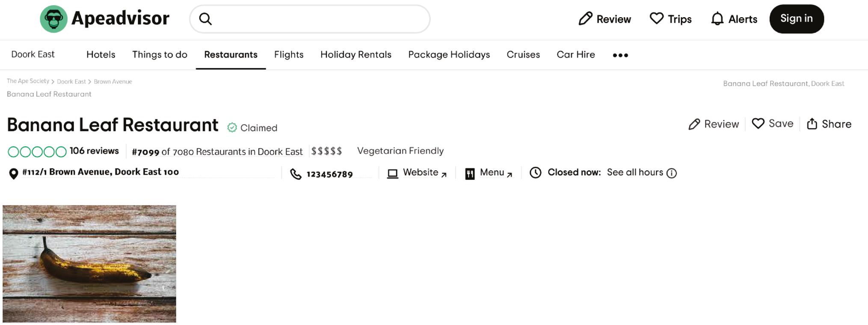Viewport: 868px width, 325px height.
Task: Click the green Claimed checkmark badge
Action: [x=232, y=128]
